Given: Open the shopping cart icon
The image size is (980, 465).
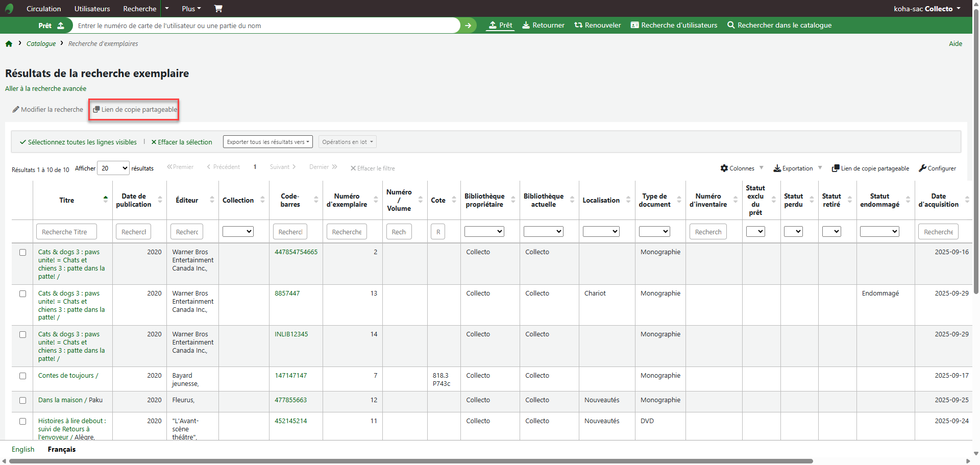Looking at the screenshot, I should (218, 9).
